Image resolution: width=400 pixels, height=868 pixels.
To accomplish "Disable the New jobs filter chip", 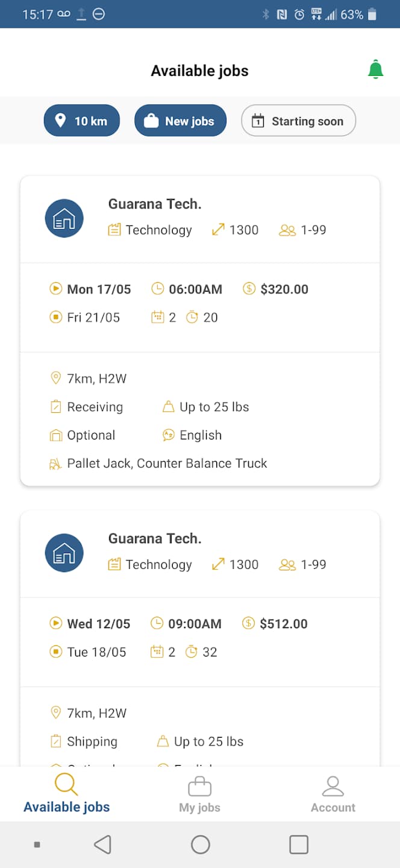I will coord(180,121).
